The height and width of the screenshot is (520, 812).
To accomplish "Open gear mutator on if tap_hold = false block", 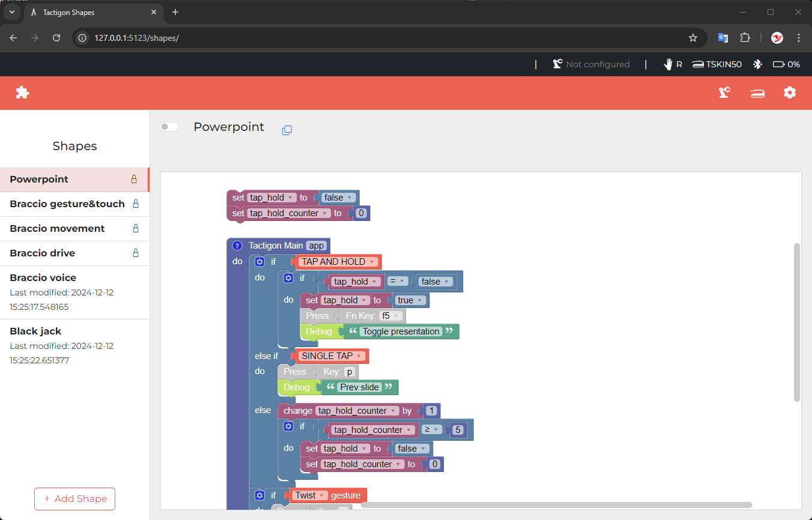I will click(x=288, y=278).
